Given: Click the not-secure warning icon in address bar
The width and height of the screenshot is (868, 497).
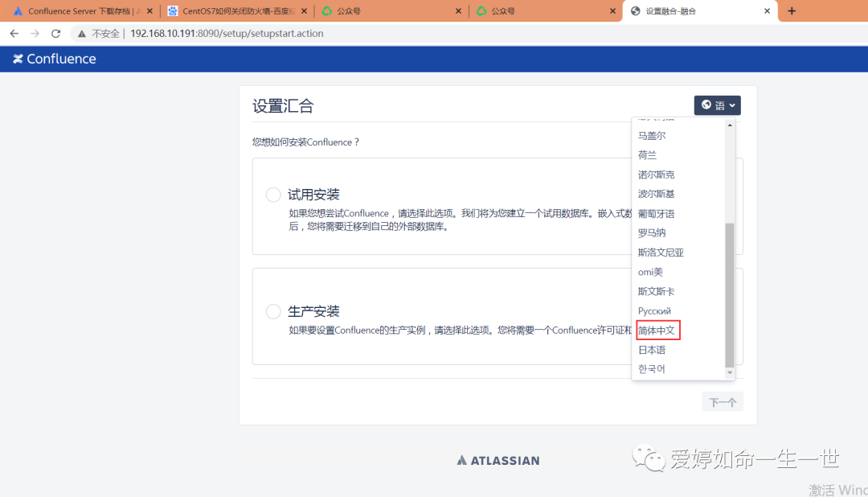Looking at the screenshot, I should pyautogui.click(x=82, y=34).
